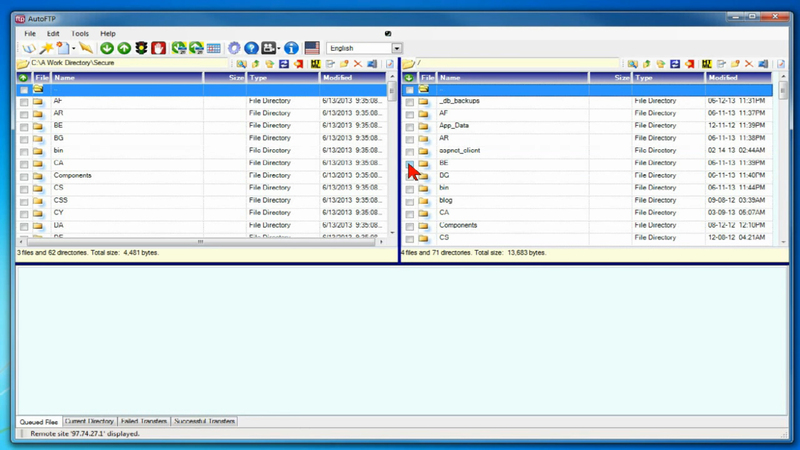The height and width of the screenshot is (450, 800).
Task: Check the local bin folder checkbox
Action: coord(24,152)
